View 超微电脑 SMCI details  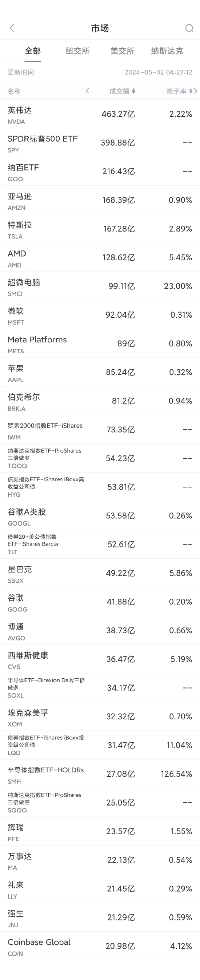[100, 286]
